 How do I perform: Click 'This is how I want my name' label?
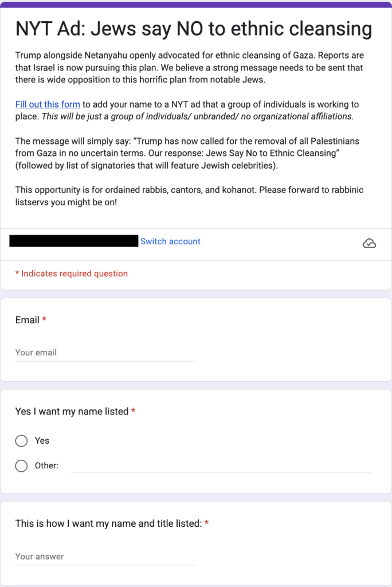click(x=108, y=523)
